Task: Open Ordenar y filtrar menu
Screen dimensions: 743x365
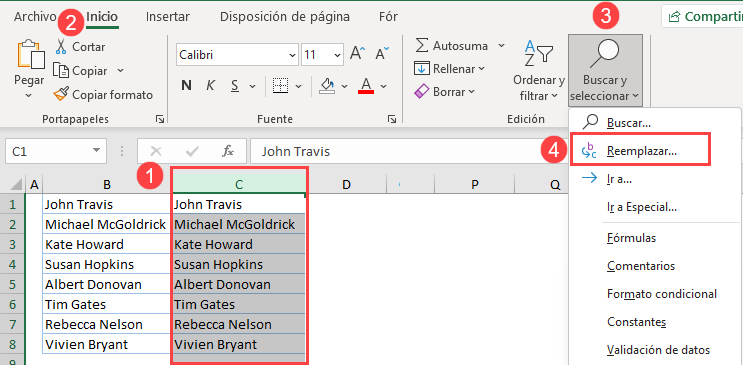Action: (x=539, y=71)
